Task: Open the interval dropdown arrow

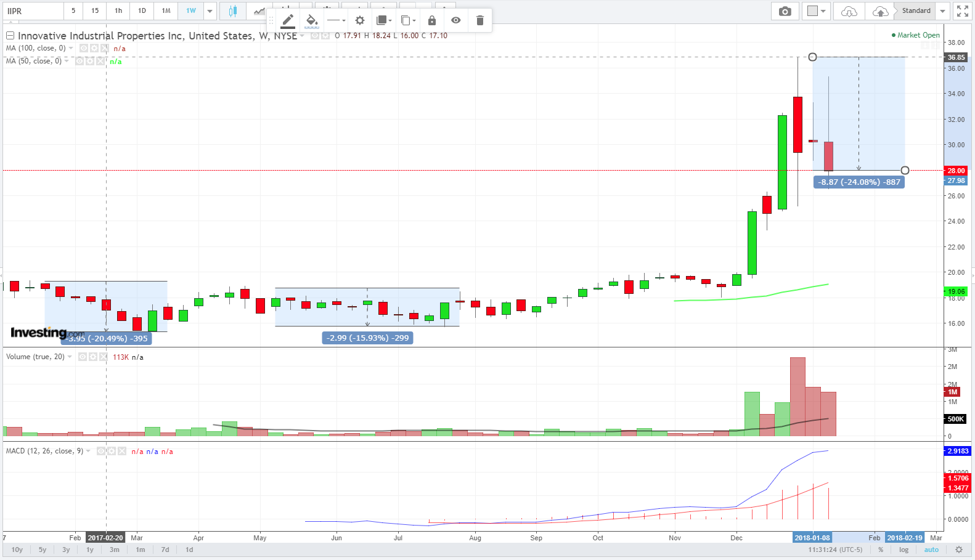Action: click(x=210, y=11)
